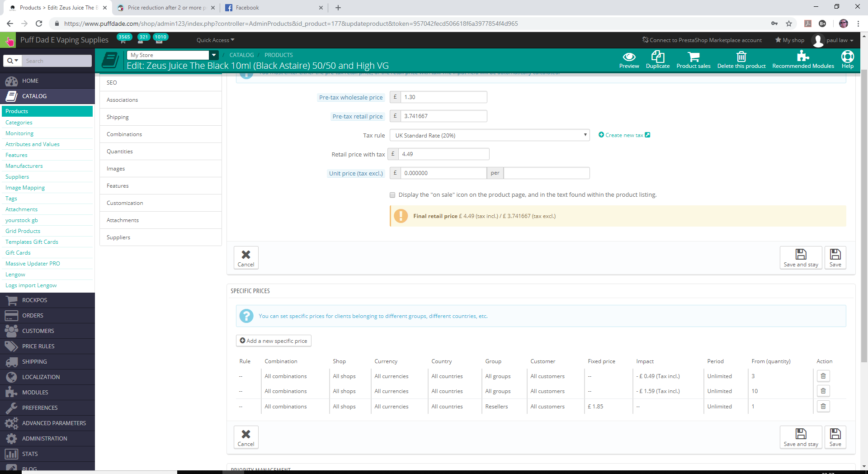Click the Pre-tax retail price field
868x474 pixels.
click(x=443, y=116)
